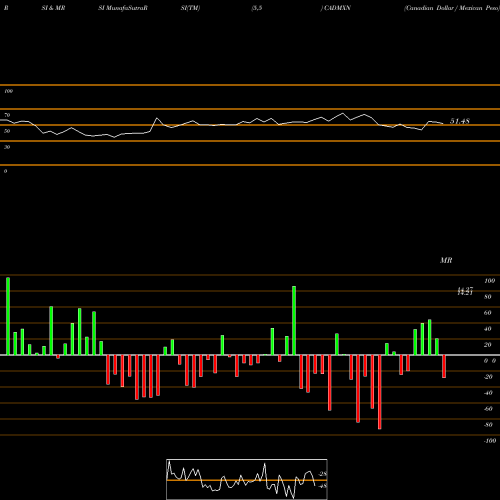This screenshot has width=500, height=500.
Task: Click the RSI value label 51.48
Action: tap(460, 121)
